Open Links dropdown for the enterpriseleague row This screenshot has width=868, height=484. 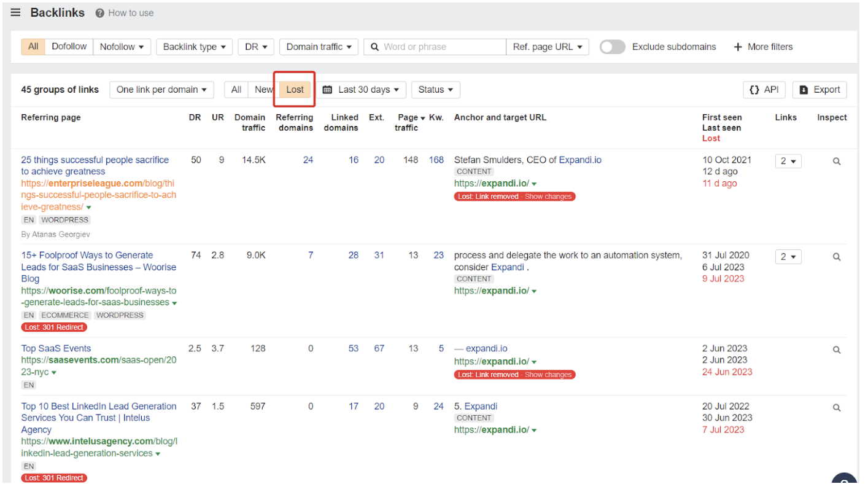[x=788, y=162]
